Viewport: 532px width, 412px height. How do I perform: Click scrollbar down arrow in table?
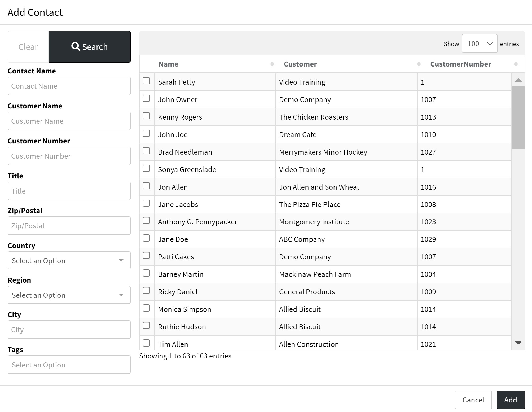click(x=518, y=343)
